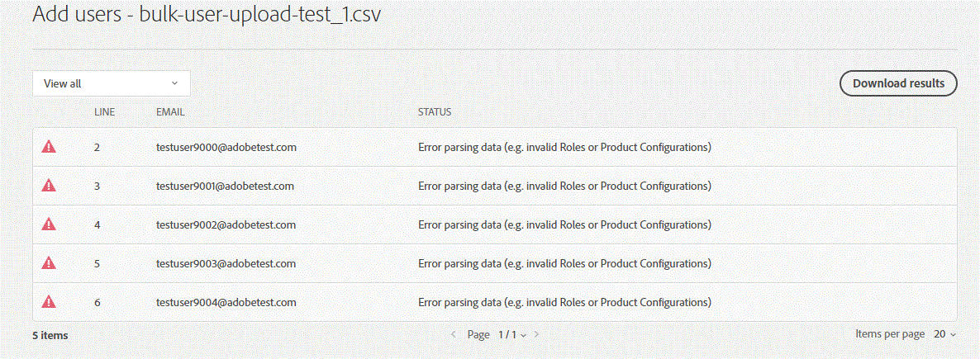
Task: Expand the Items per page 20 dropdown
Action: click(x=945, y=334)
